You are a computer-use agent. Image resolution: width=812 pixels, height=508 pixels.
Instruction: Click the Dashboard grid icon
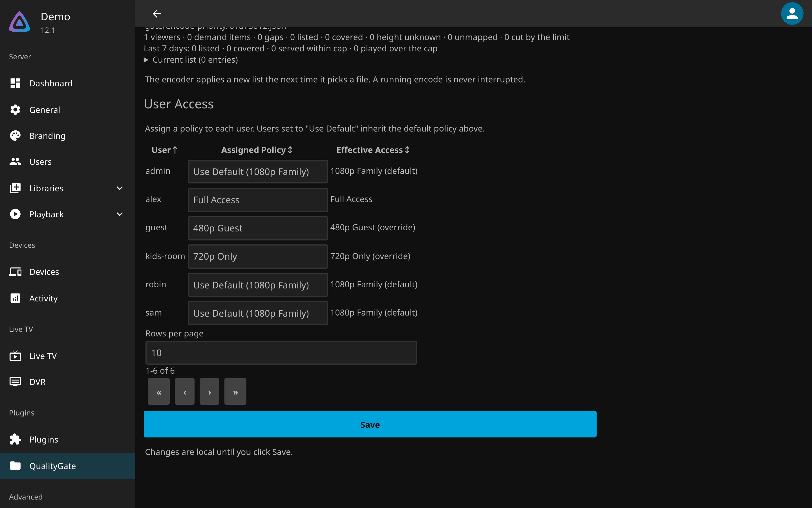tap(15, 83)
